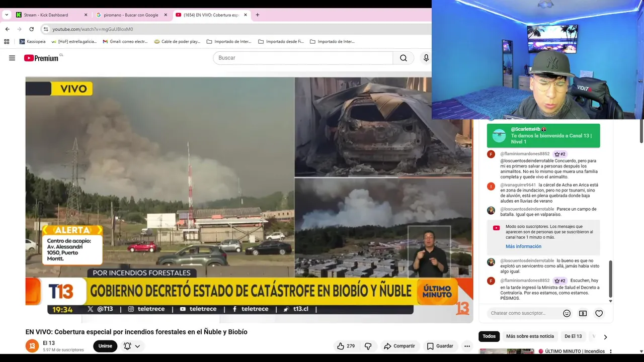Click Guardar save button
This screenshot has width=644, height=362.
440,346
